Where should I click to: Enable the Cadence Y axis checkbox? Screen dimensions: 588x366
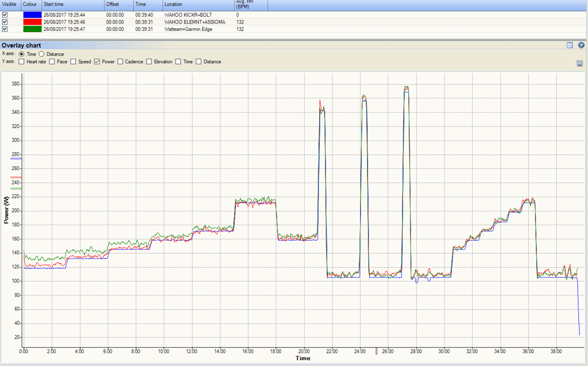click(121, 61)
